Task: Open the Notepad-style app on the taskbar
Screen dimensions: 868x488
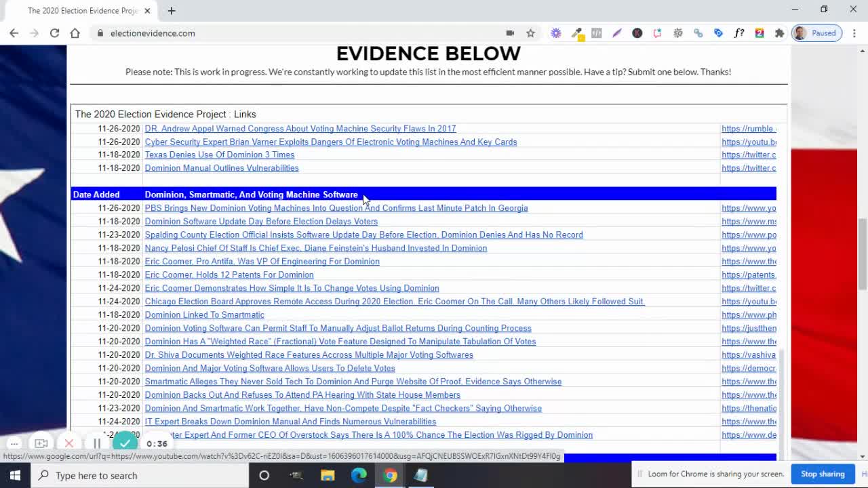Action: point(421,475)
